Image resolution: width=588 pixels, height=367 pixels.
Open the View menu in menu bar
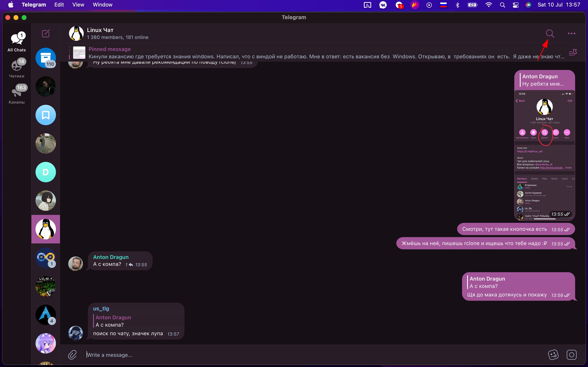(78, 5)
